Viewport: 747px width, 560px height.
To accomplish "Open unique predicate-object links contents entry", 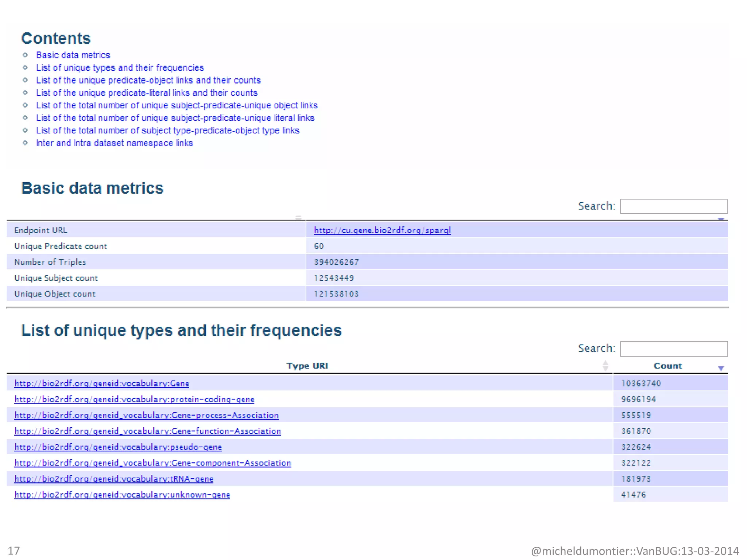I will 148,80.
